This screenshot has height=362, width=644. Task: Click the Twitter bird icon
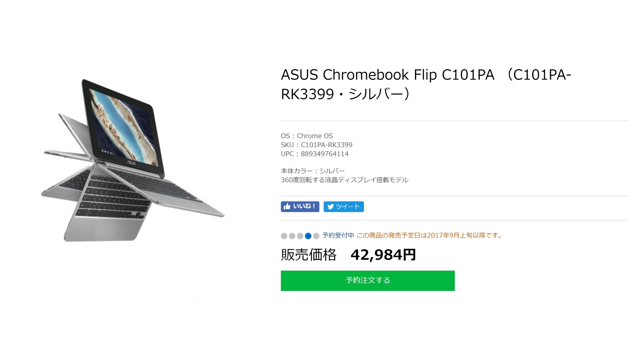pyautogui.click(x=330, y=207)
